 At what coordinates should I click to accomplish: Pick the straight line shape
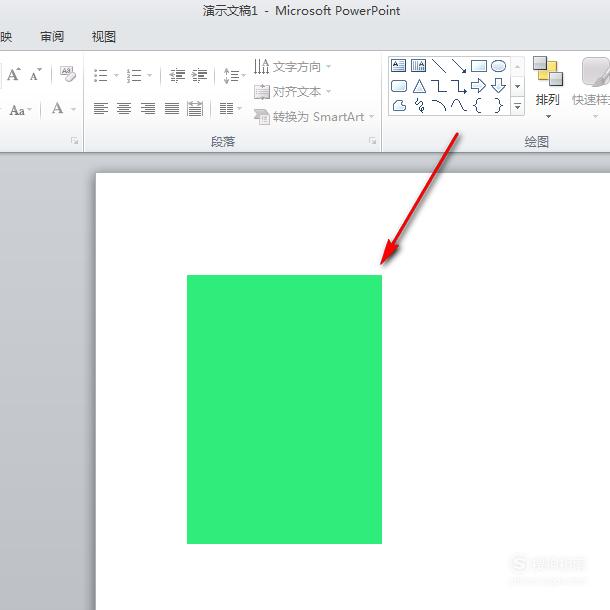[x=439, y=66]
